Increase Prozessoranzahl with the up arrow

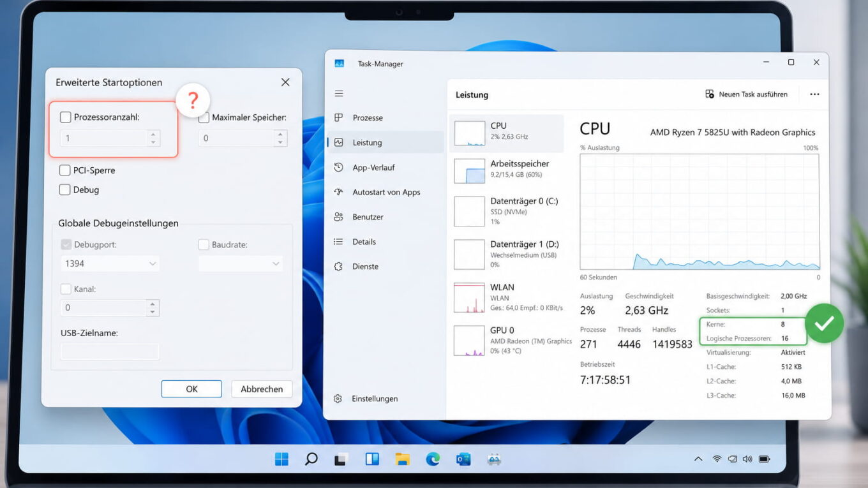click(x=153, y=134)
